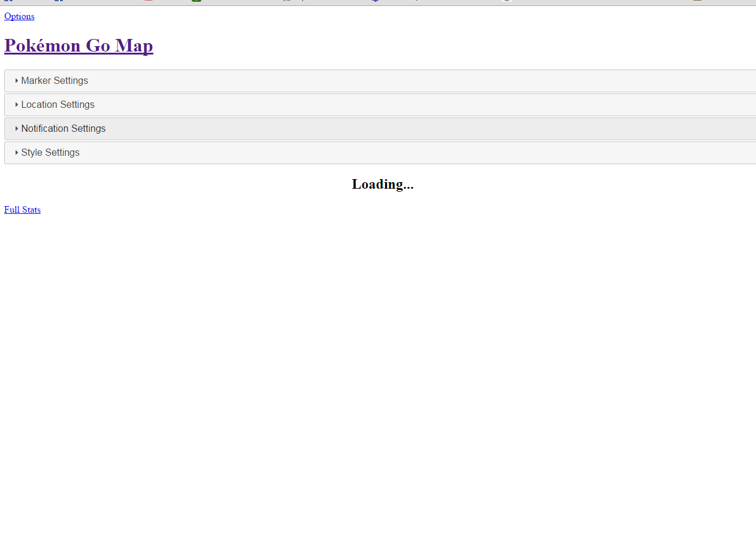756x553 pixels.
Task: Expand the Notification Settings section
Action: pyautogui.click(x=380, y=129)
